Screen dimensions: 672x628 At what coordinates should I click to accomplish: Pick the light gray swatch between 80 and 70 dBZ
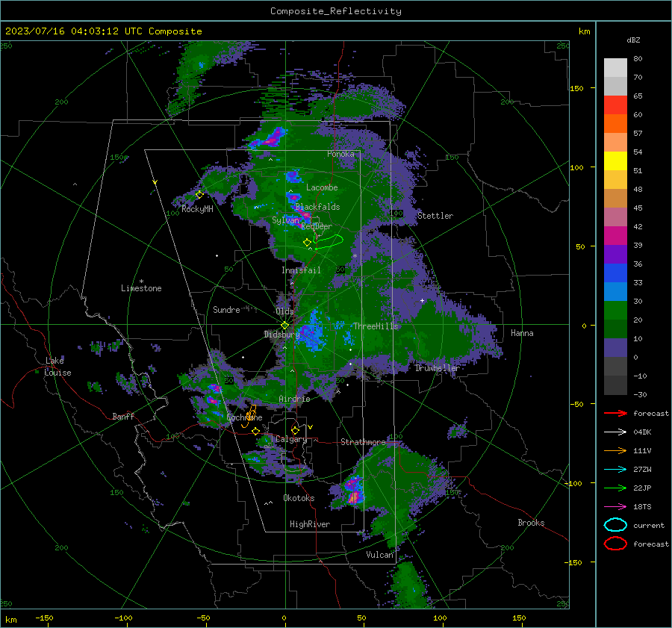(615, 68)
